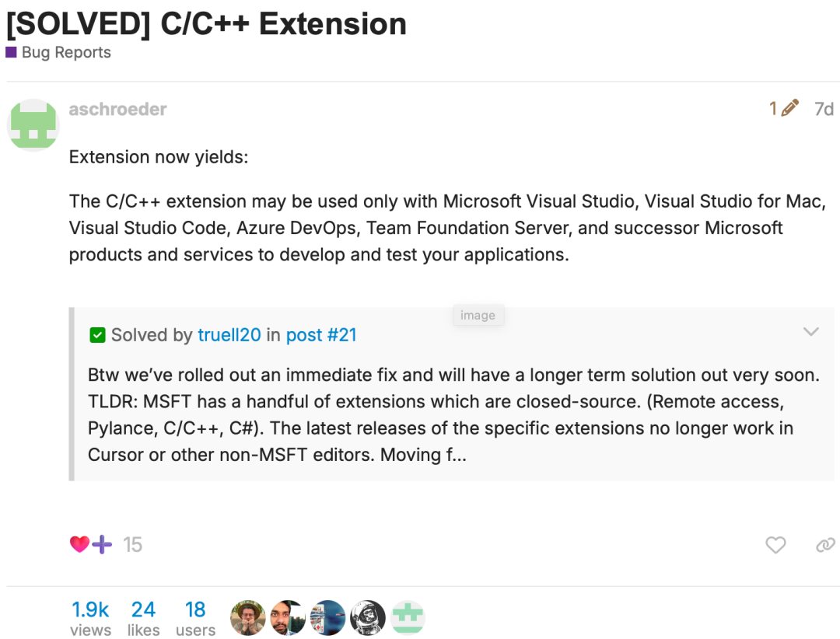Show the 15 reactions count
This screenshot has width=840, height=639.
coord(132,545)
